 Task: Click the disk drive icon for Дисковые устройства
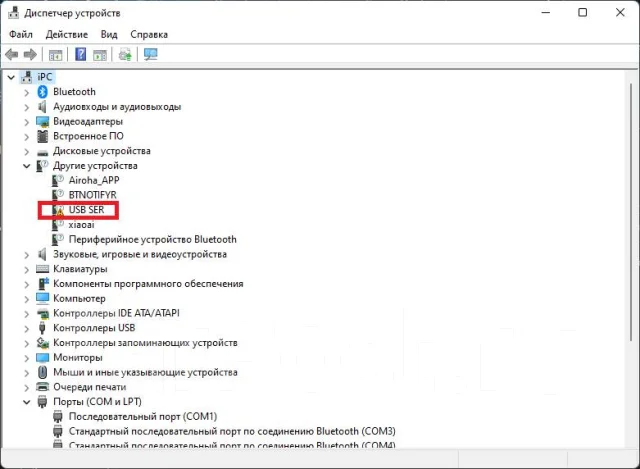pos(42,153)
